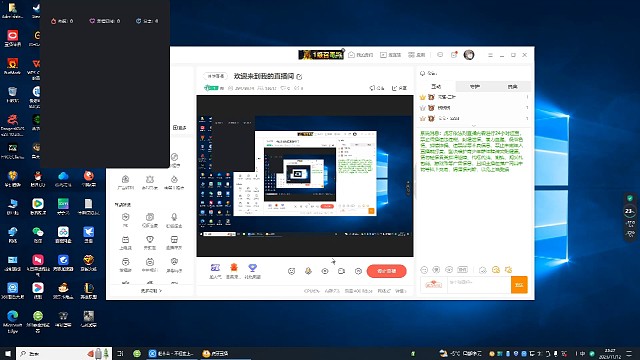Open the user avatar in the header

(x=469, y=55)
